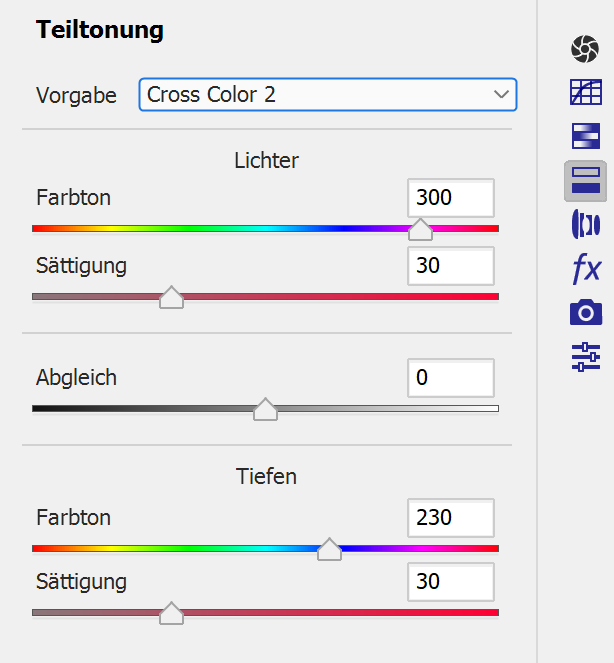Click the dropdown arrow beside Cross Color 2
The image size is (614, 663).
(501, 95)
